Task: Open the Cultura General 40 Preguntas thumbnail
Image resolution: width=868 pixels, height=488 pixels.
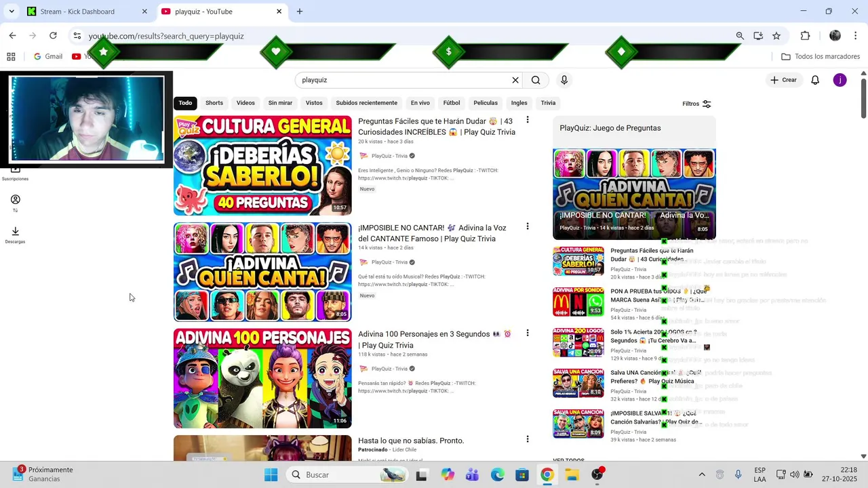Action: 262,165
